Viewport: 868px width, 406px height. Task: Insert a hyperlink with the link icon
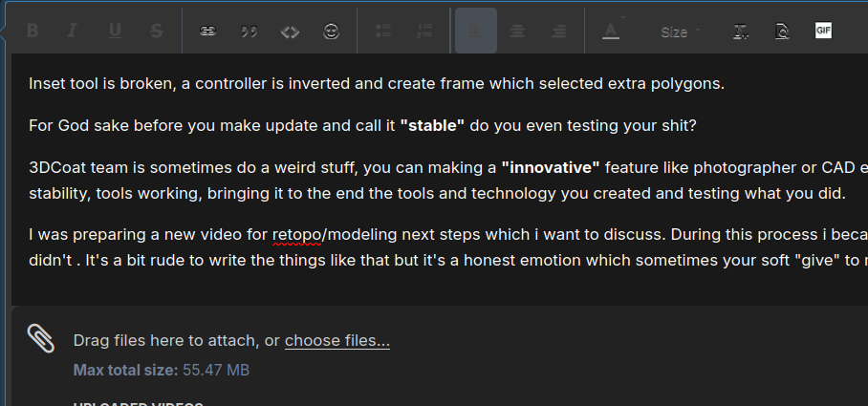click(207, 32)
